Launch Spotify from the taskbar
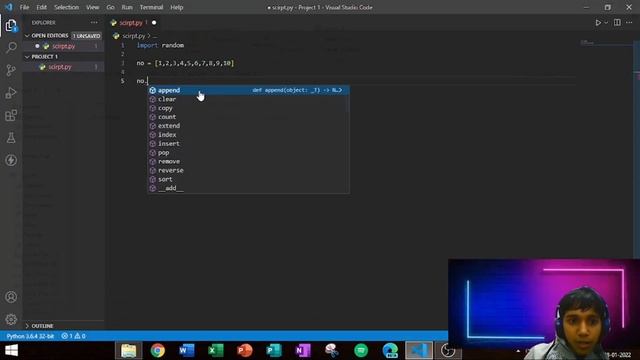The height and width of the screenshot is (360, 640). tap(361, 351)
